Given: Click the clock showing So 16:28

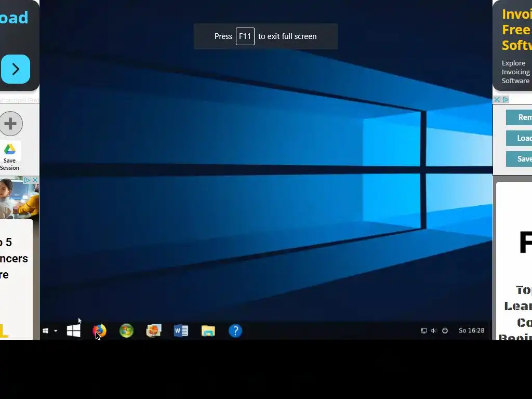Looking at the screenshot, I should (x=472, y=330).
